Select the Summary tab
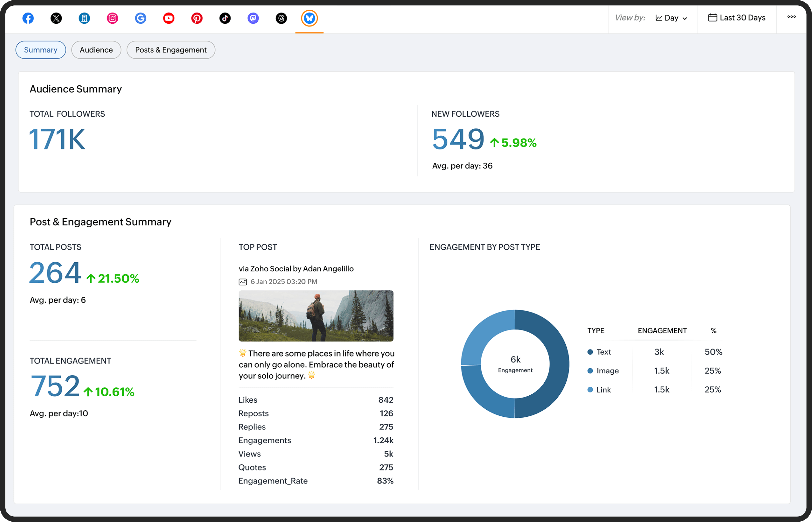 click(40, 49)
